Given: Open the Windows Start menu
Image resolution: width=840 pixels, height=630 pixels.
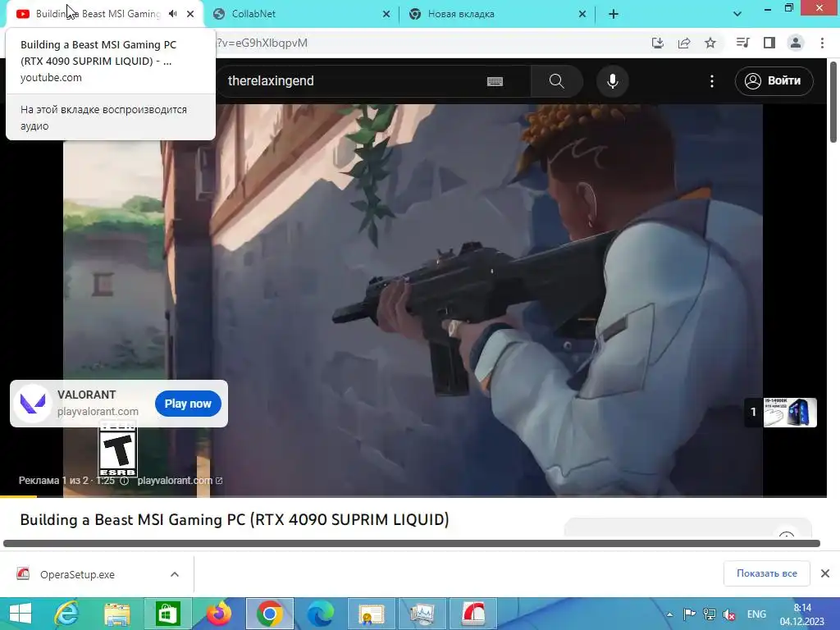Looking at the screenshot, I should tap(21, 614).
